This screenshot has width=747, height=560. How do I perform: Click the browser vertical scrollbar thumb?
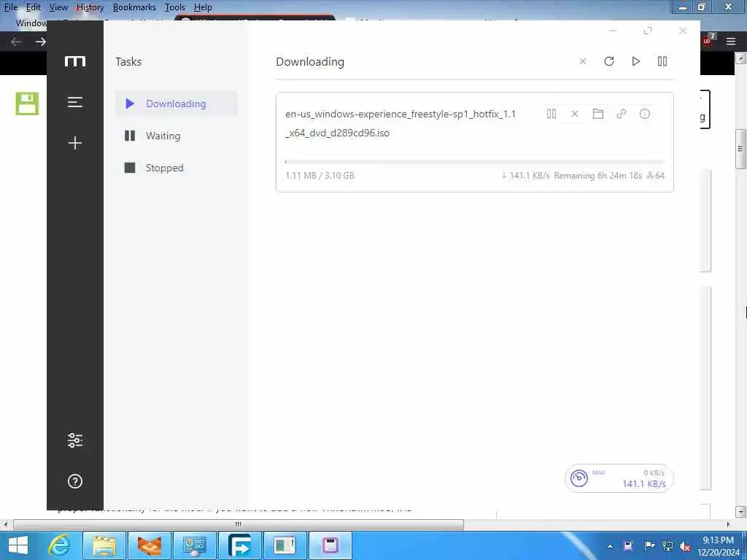point(740,149)
